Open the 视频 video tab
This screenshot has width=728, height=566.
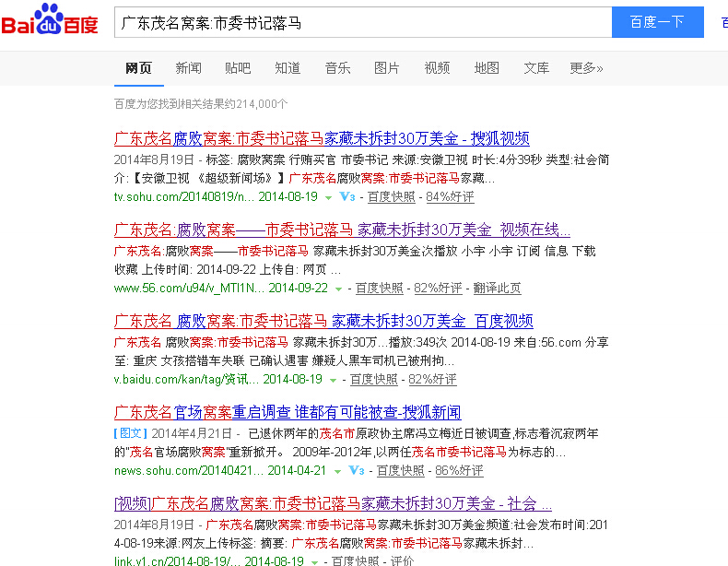point(437,68)
